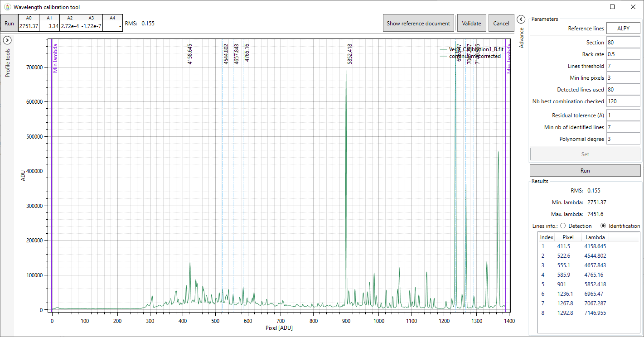
Task: Click the disabled Set button
Action: tap(585, 154)
